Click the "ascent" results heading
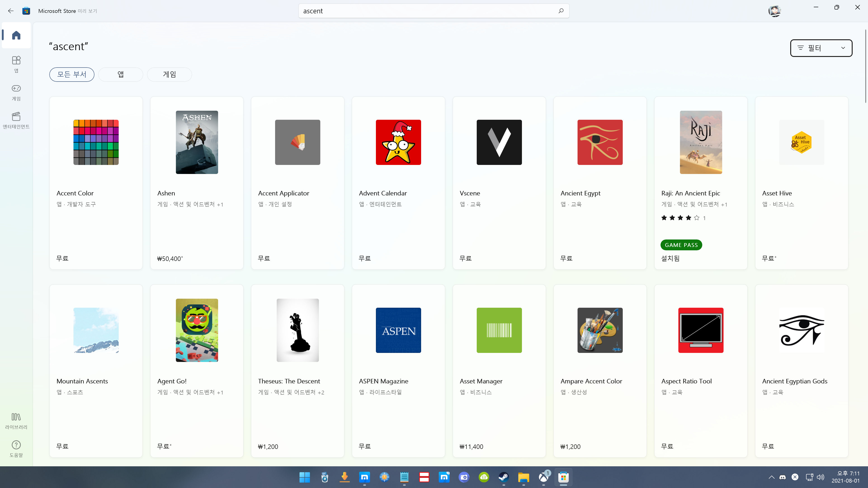This screenshot has height=488, width=868. (x=68, y=46)
